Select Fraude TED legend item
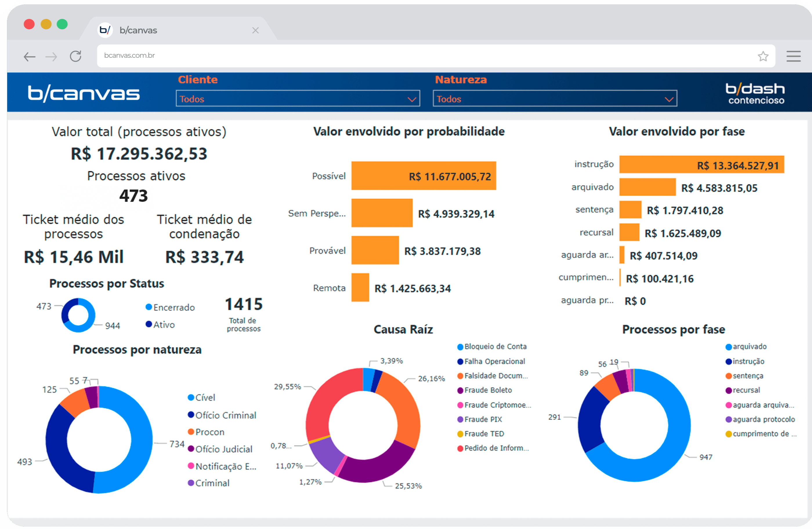 480,433
